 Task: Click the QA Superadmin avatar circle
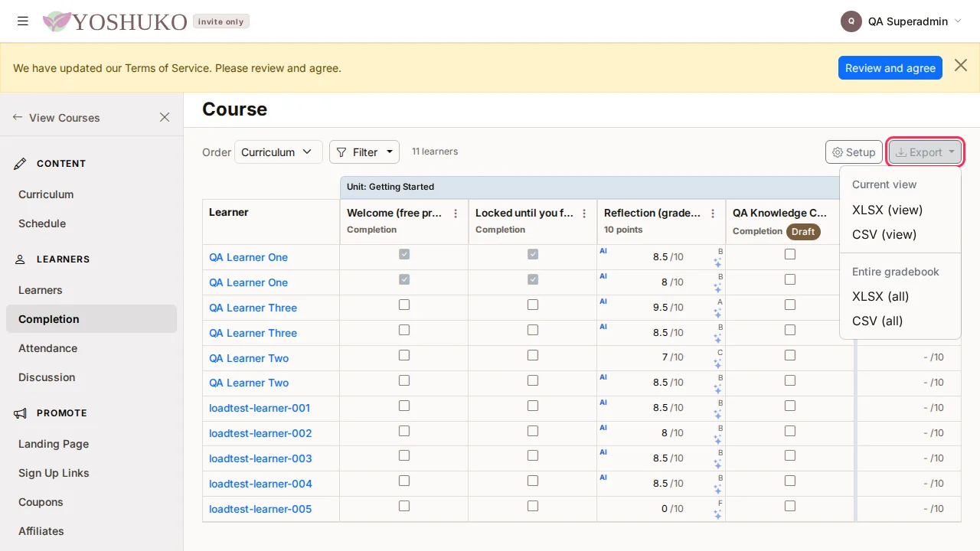tap(851, 21)
